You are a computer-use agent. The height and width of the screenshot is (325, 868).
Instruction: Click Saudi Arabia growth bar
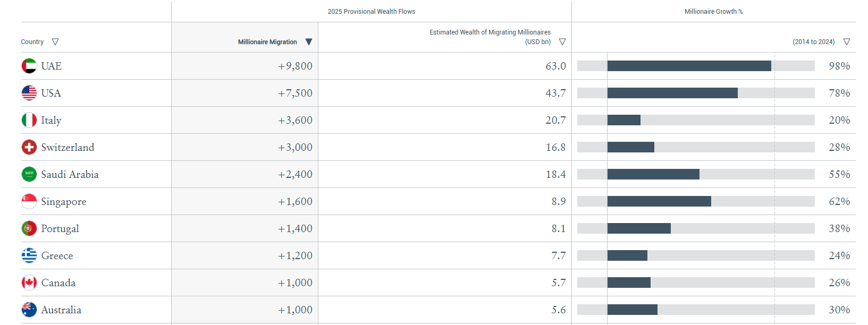[x=653, y=174]
